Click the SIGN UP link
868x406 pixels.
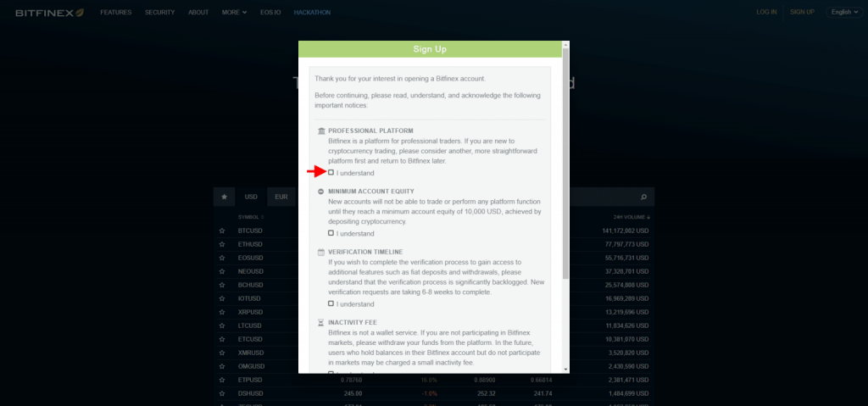802,12
